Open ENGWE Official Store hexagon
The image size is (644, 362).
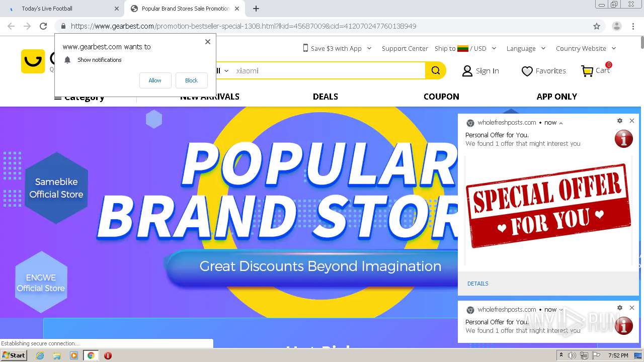41,283
